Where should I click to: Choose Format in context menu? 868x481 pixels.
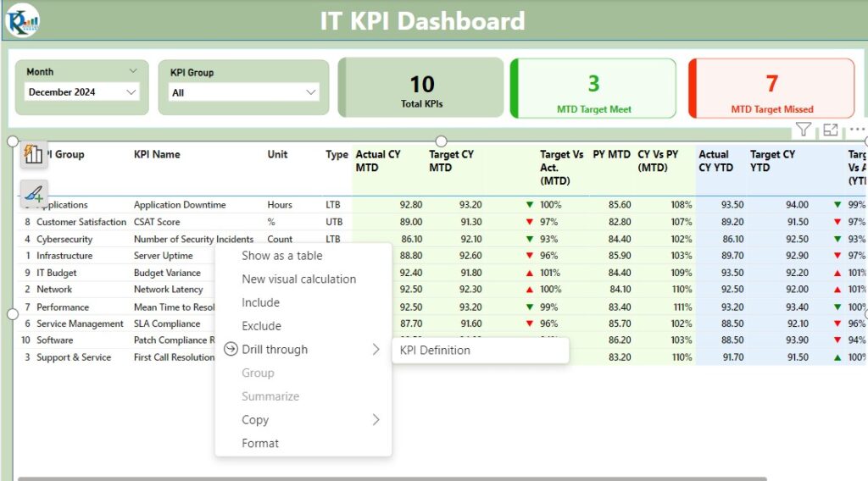(x=260, y=443)
